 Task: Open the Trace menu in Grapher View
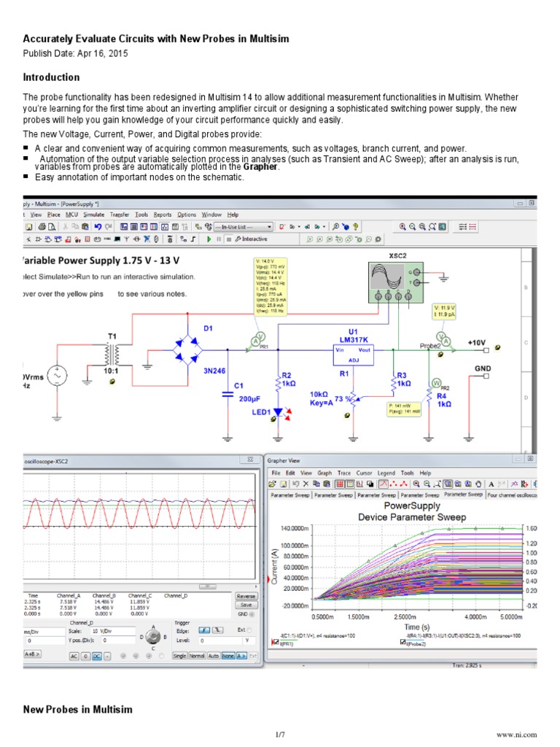[344, 473]
